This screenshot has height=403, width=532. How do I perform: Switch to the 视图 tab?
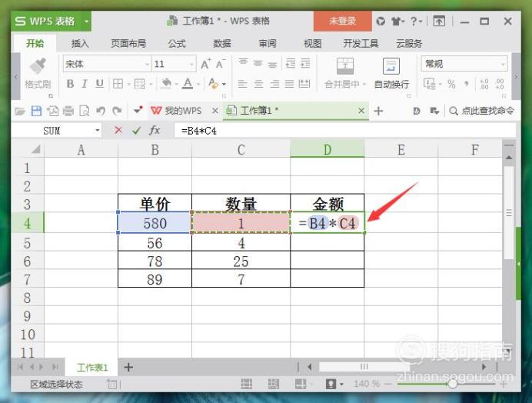coord(312,44)
